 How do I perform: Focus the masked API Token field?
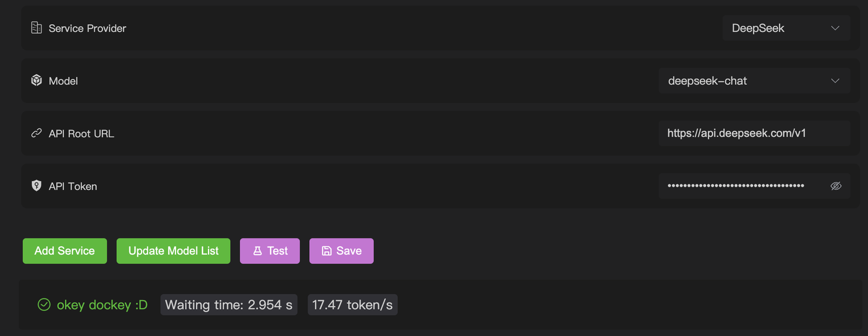click(x=754, y=186)
